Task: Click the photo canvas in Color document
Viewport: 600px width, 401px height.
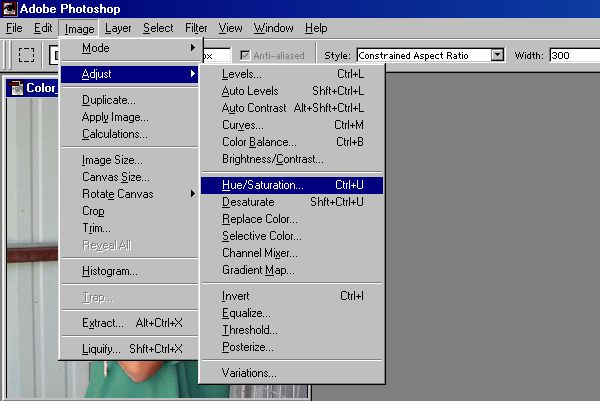Action: click(33, 249)
